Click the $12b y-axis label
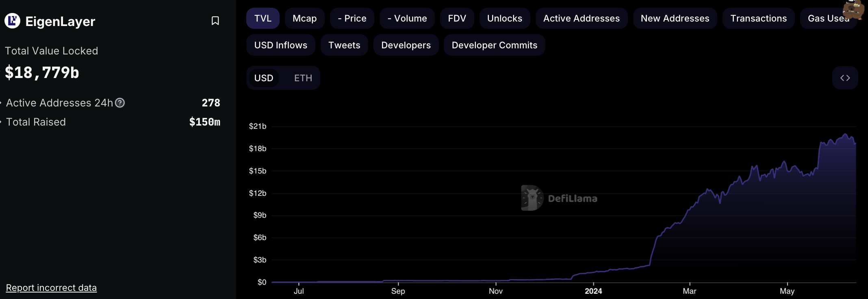 258,193
